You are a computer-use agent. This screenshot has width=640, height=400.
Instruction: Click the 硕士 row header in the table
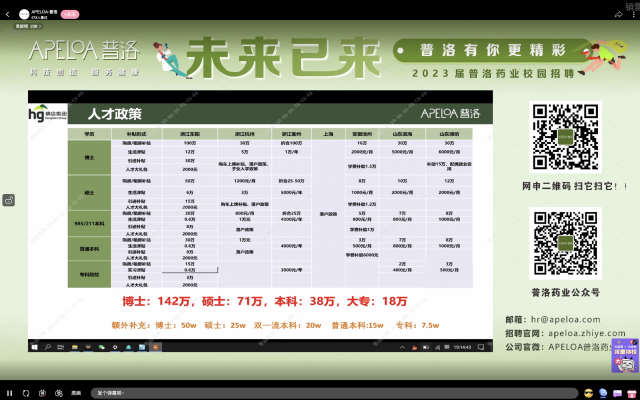point(89,193)
